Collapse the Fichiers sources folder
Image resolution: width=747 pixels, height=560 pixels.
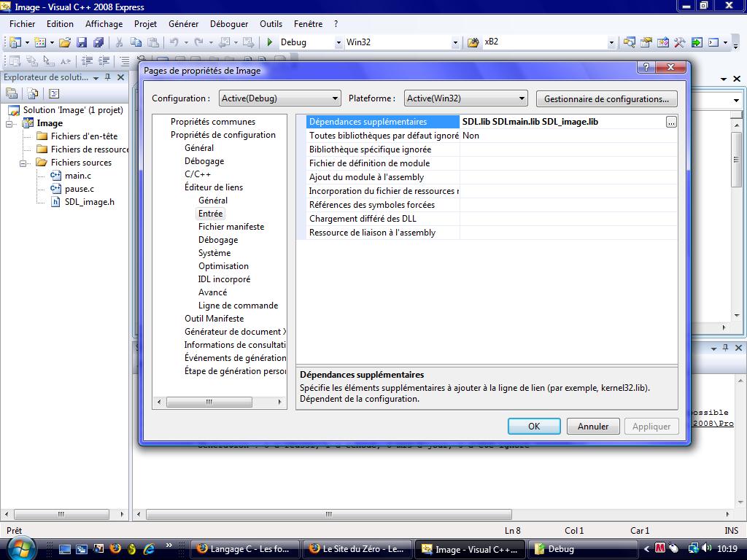(x=23, y=162)
